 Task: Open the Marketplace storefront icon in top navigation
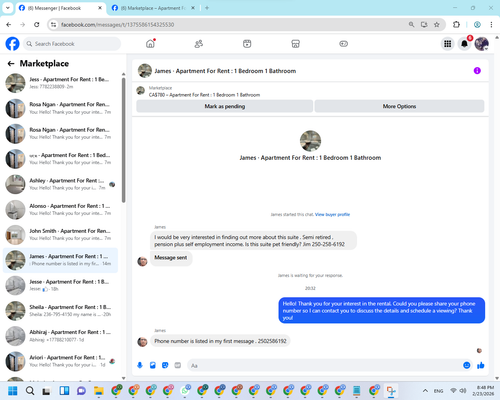(295, 44)
